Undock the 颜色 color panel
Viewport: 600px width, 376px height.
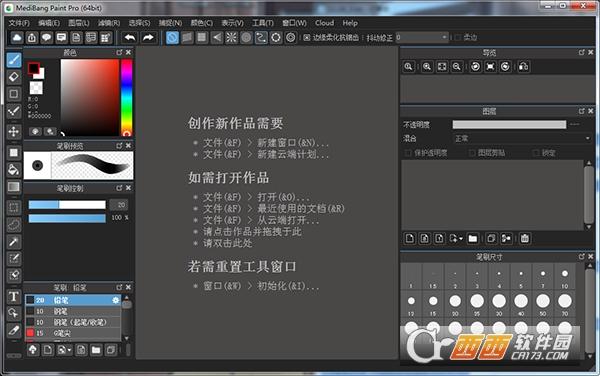click(119, 52)
